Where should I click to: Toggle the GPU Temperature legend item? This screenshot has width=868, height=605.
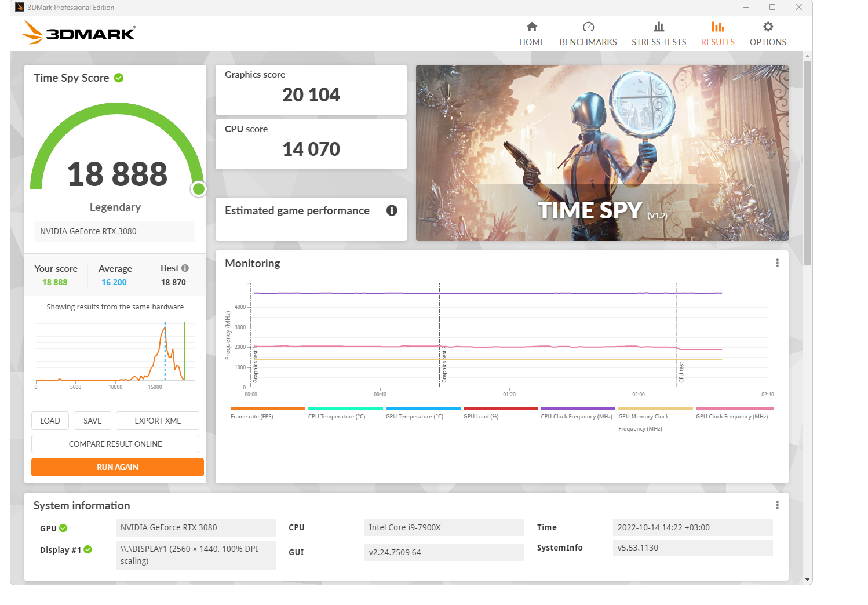[422, 413]
